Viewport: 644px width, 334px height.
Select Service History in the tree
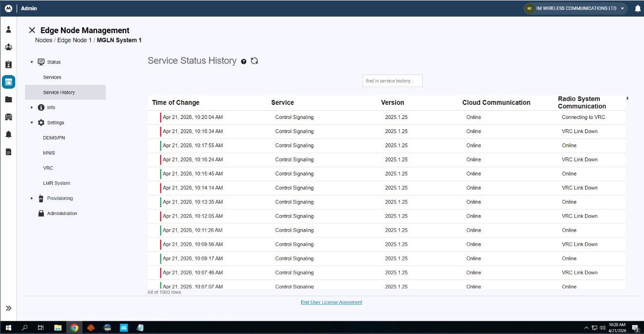click(x=65, y=92)
